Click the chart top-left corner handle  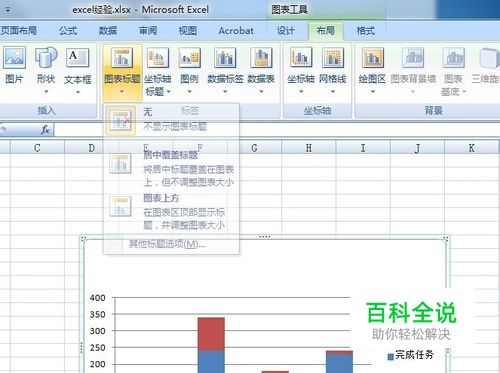(x=83, y=239)
